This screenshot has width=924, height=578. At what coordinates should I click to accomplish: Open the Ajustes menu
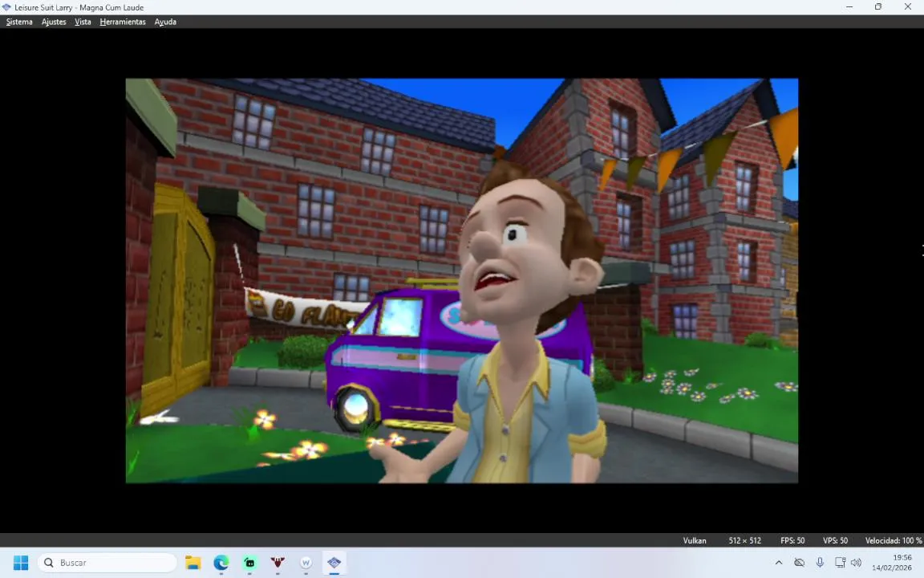[54, 22]
